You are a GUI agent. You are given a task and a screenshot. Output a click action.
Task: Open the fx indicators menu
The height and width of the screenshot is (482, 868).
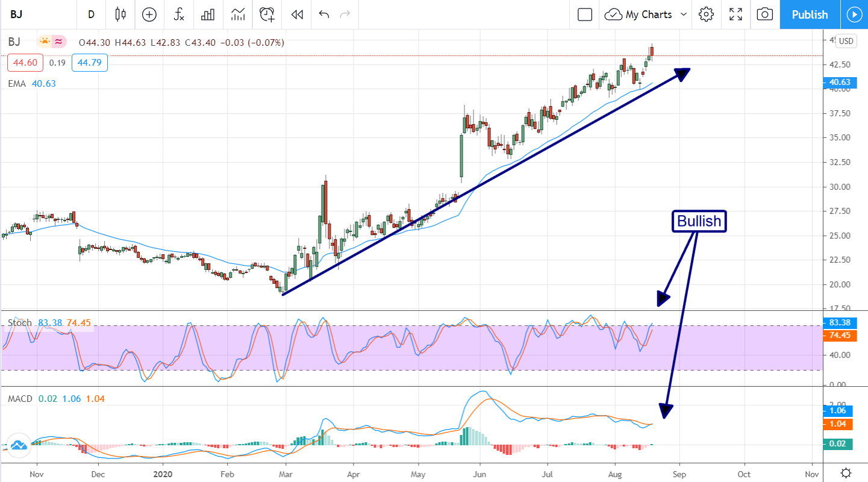[179, 14]
